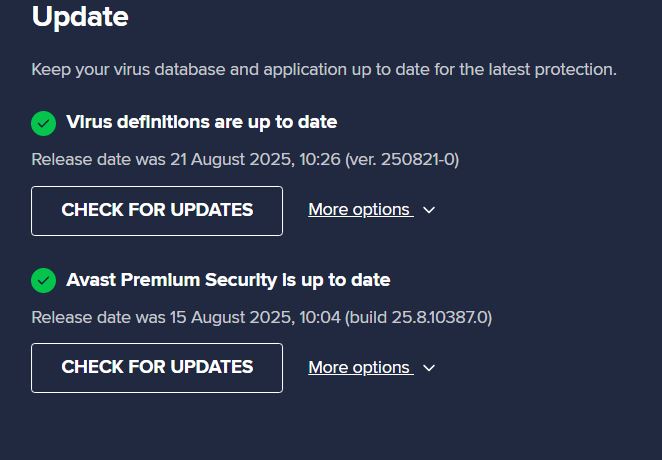Expand the chevron next to virus definitions More options
The height and width of the screenshot is (460, 662).
click(430, 211)
